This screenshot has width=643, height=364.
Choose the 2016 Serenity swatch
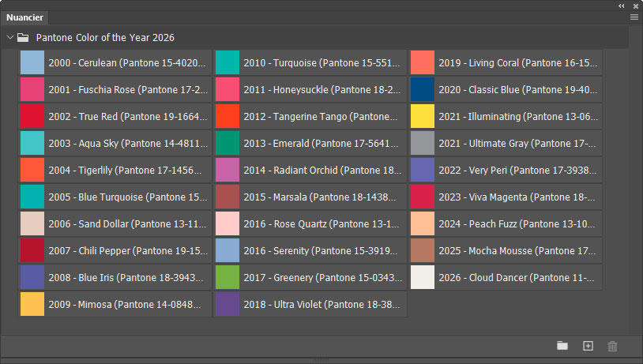pyautogui.click(x=227, y=250)
